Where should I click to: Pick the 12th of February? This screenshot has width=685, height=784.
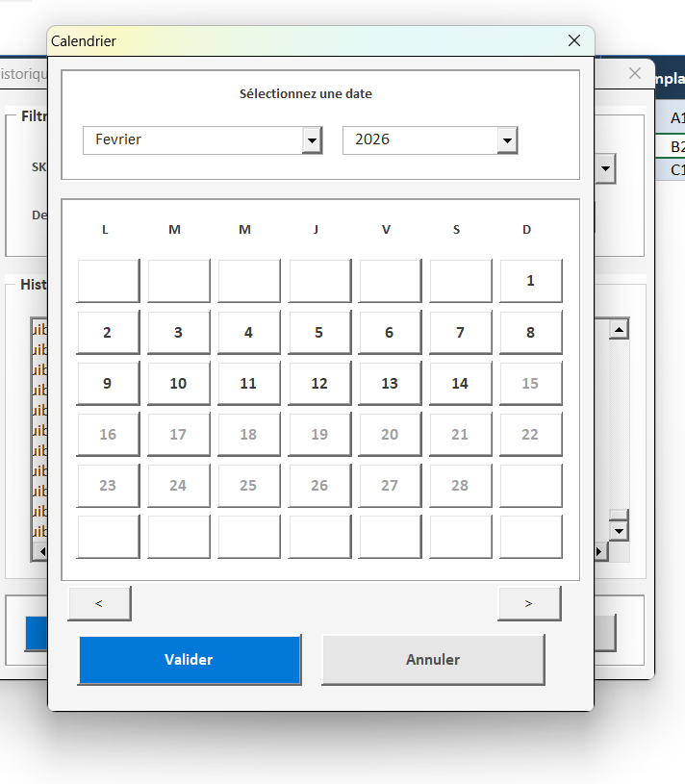tap(319, 383)
